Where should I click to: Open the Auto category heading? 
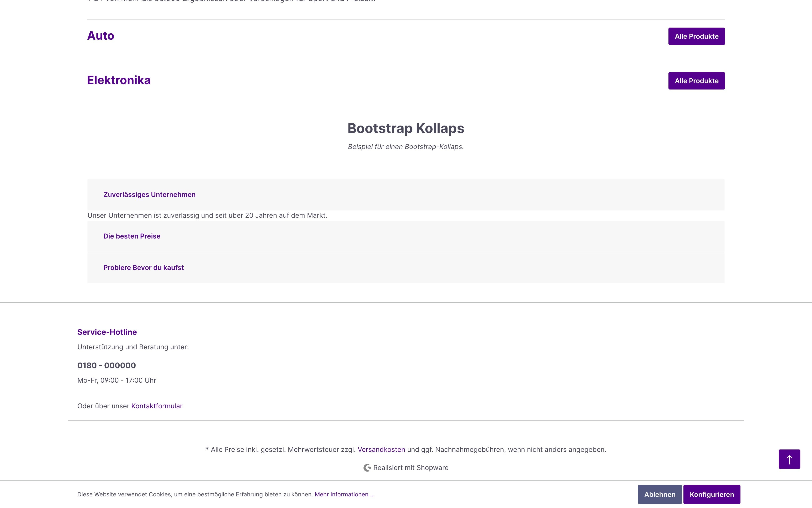(x=101, y=36)
